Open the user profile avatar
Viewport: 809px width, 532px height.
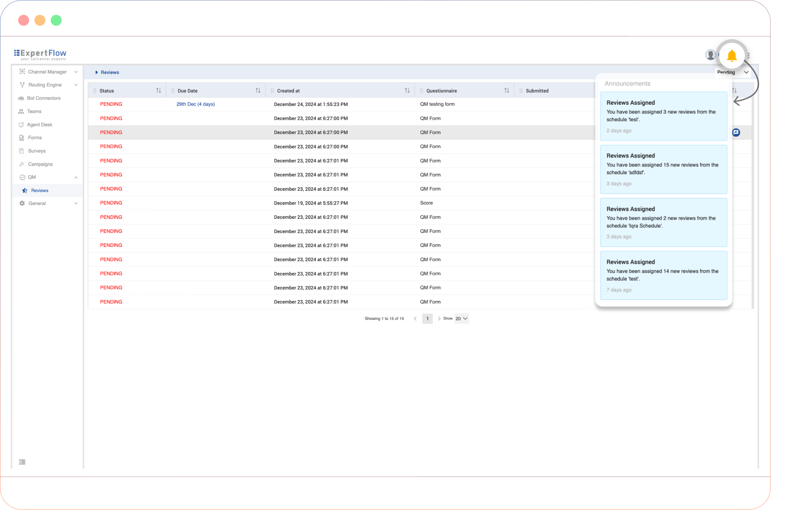711,55
